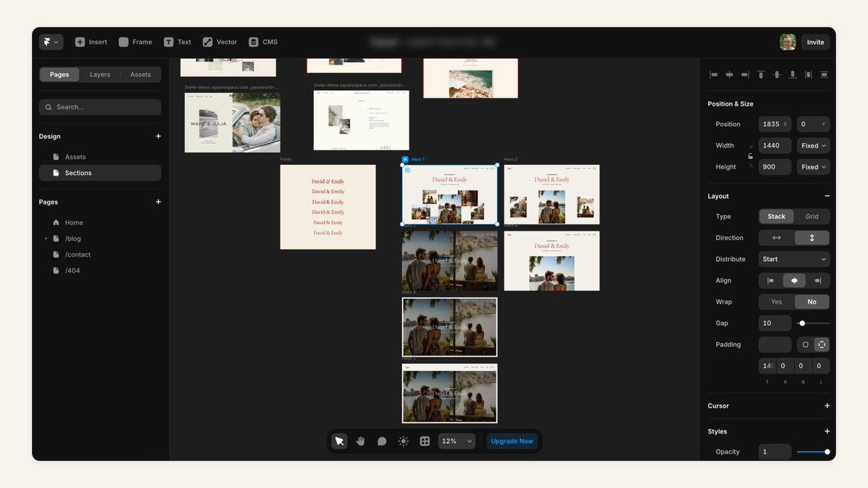This screenshot has height=488, width=868.
Task: Open the /404 page
Action: tap(100, 270)
